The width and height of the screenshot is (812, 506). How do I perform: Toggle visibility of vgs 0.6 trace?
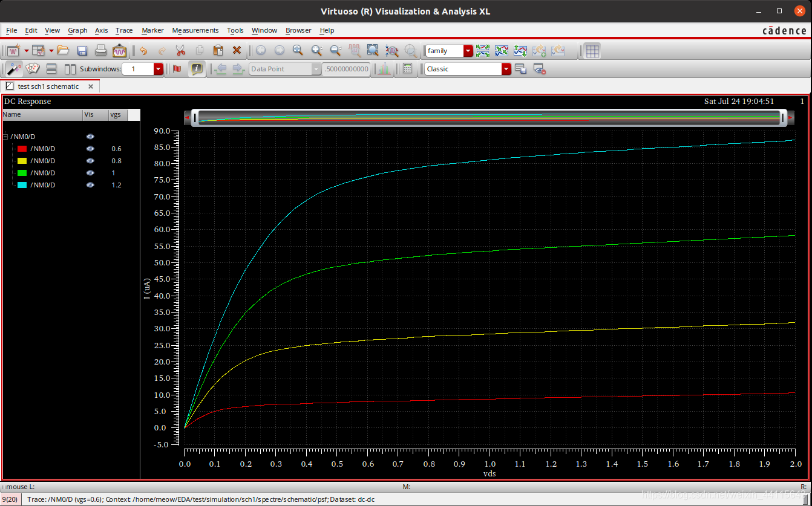pos(90,149)
